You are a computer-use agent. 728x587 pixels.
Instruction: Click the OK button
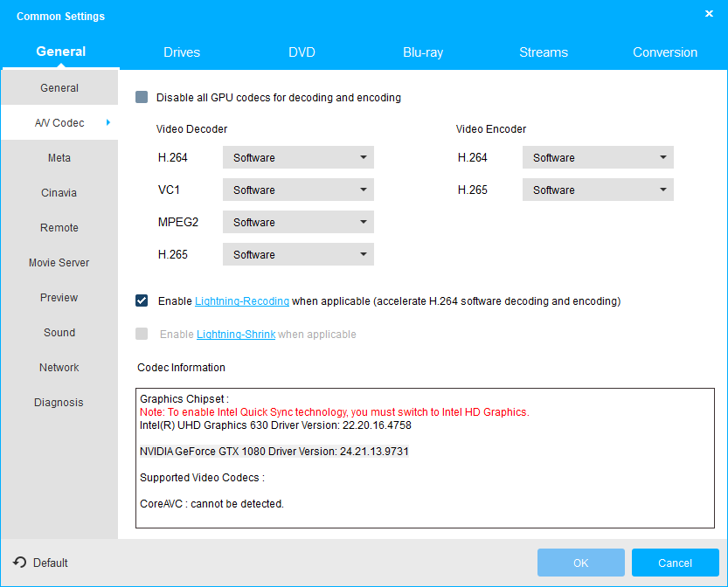pyautogui.click(x=581, y=563)
